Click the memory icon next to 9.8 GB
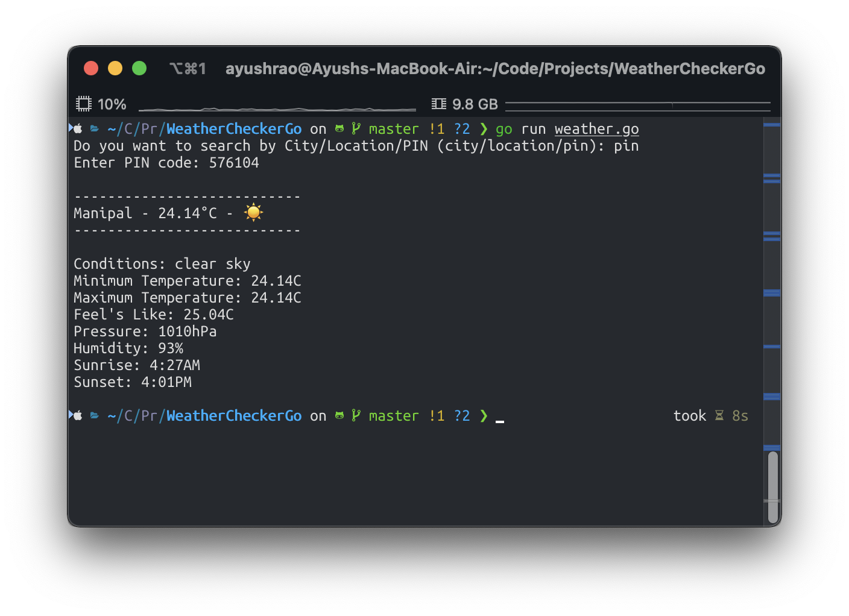Image resolution: width=849 pixels, height=616 pixels. coord(438,103)
